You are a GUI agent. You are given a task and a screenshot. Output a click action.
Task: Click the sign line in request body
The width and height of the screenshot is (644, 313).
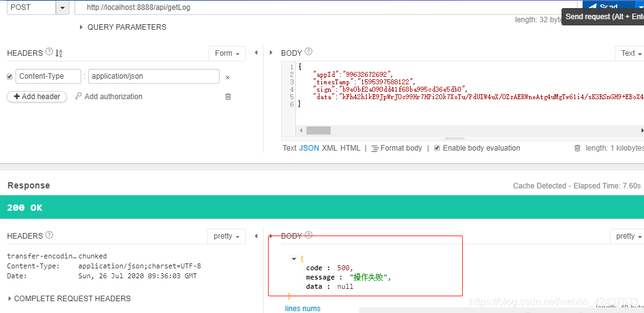coord(390,89)
